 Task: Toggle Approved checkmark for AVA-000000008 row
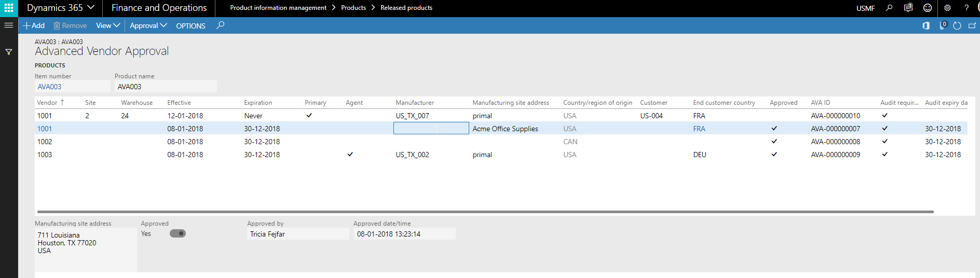tap(774, 141)
